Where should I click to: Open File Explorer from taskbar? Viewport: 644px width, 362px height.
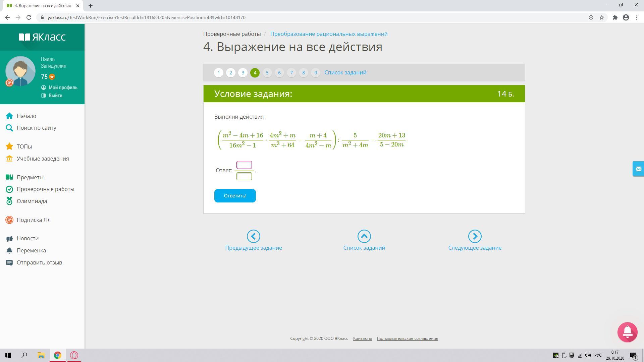click(x=41, y=355)
